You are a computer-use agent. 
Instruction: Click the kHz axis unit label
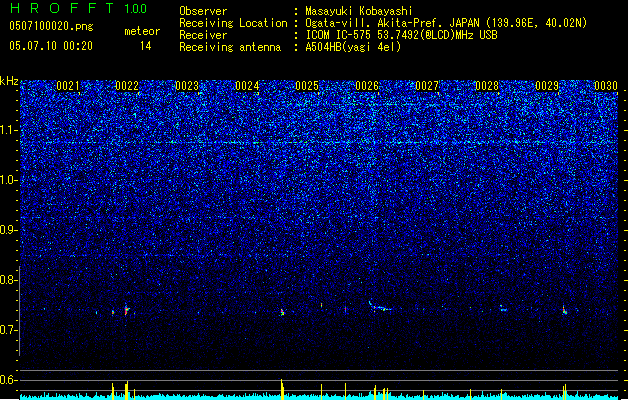[9, 81]
